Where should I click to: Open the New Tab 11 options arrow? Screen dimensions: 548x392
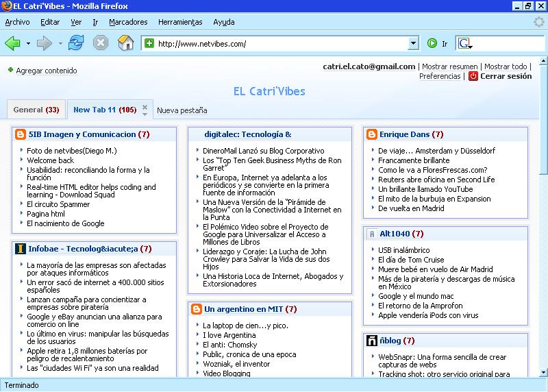(145, 114)
